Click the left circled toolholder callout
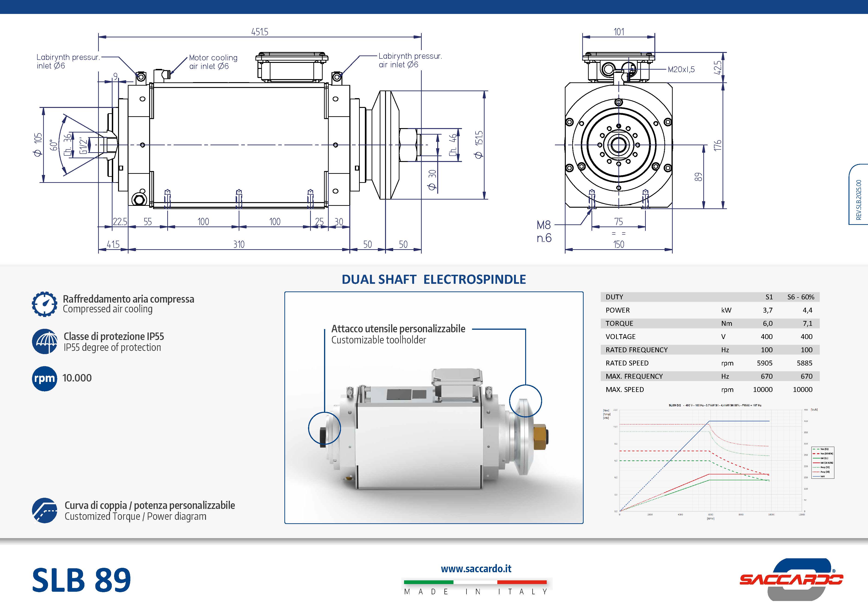This screenshot has width=868, height=614. [324, 428]
